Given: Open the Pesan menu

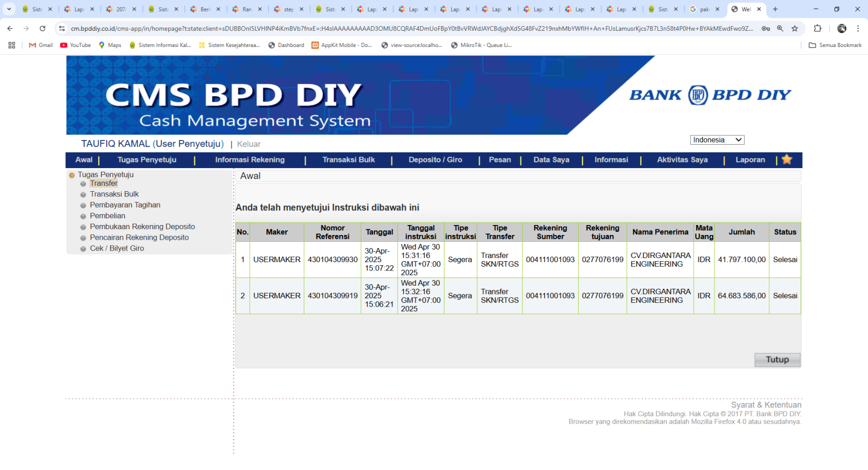Looking at the screenshot, I should click(500, 160).
